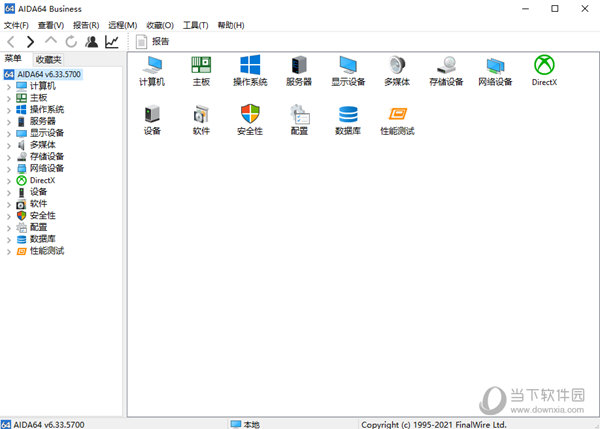Expand the 性能测试 tree node

click(9, 252)
